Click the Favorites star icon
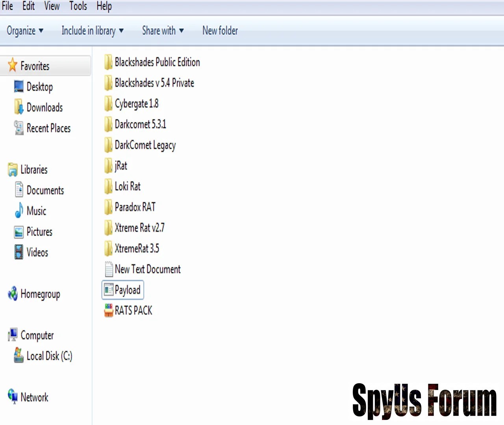The height and width of the screenshot is (425, 504). pyautogui.click(x=13, y=65)
